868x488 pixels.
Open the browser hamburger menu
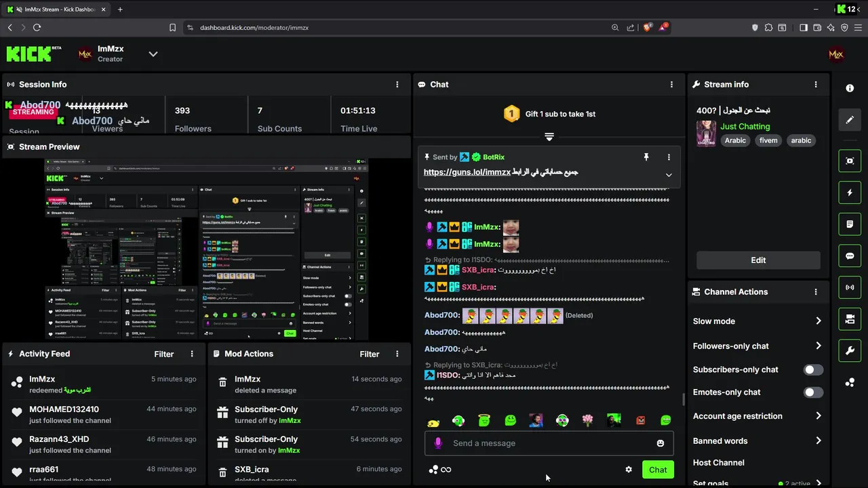pos(857,28)
